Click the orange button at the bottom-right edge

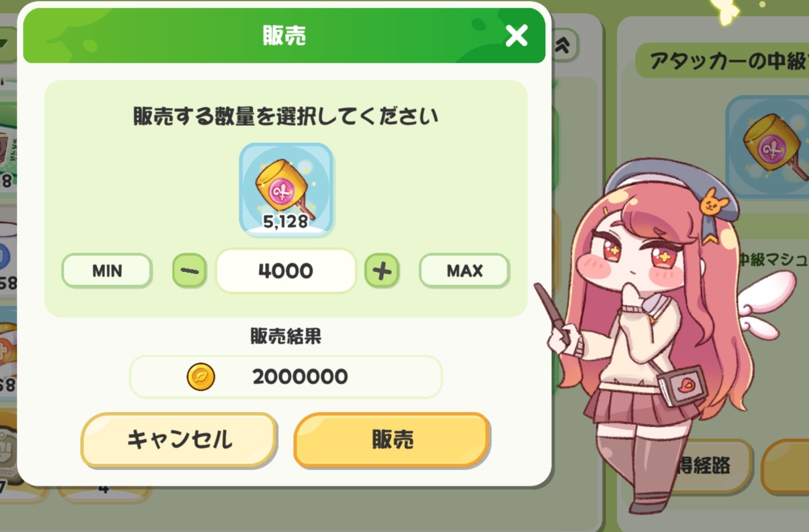tap(786, 467)
